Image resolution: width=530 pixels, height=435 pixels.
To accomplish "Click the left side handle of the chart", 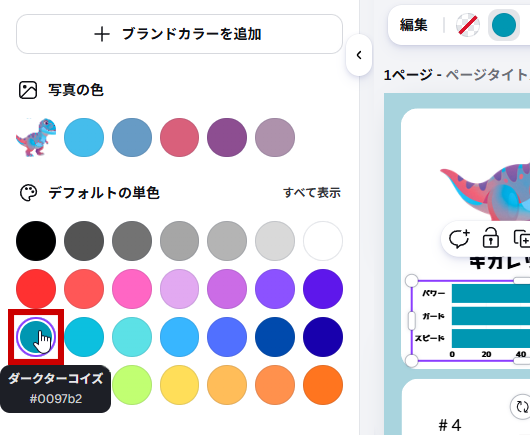I will pos(412,320).
